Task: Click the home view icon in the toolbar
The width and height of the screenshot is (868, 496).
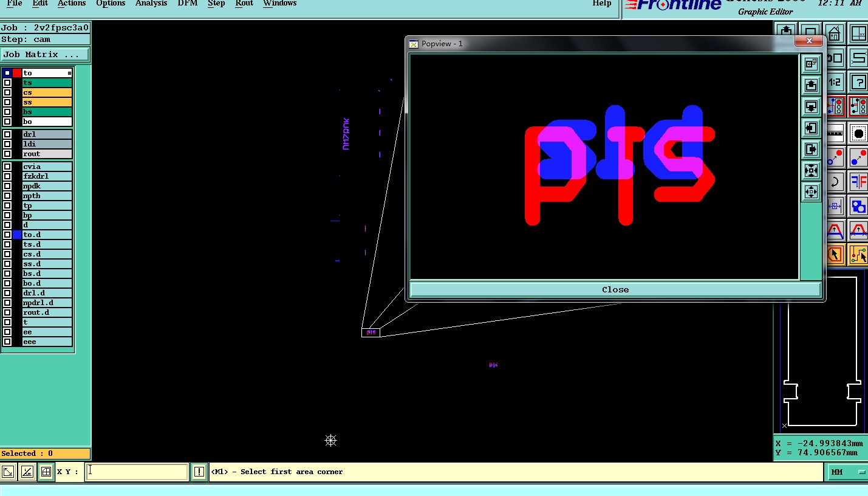Action: (x=834, y=32)
